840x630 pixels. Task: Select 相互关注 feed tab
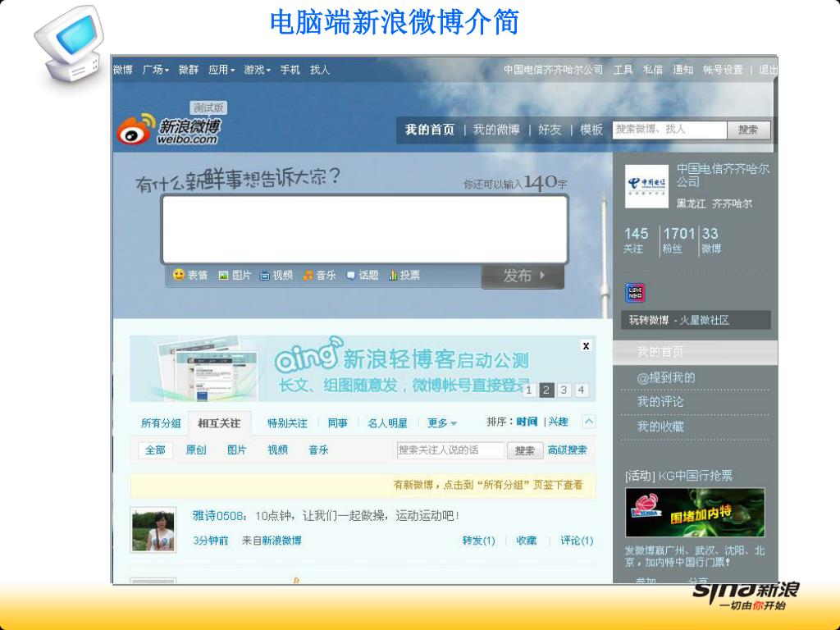pyautogui.click(x=219, y=423)
